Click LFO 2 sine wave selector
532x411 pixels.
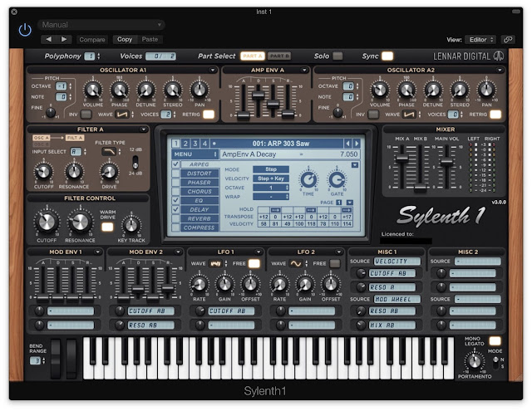point(296,263)
